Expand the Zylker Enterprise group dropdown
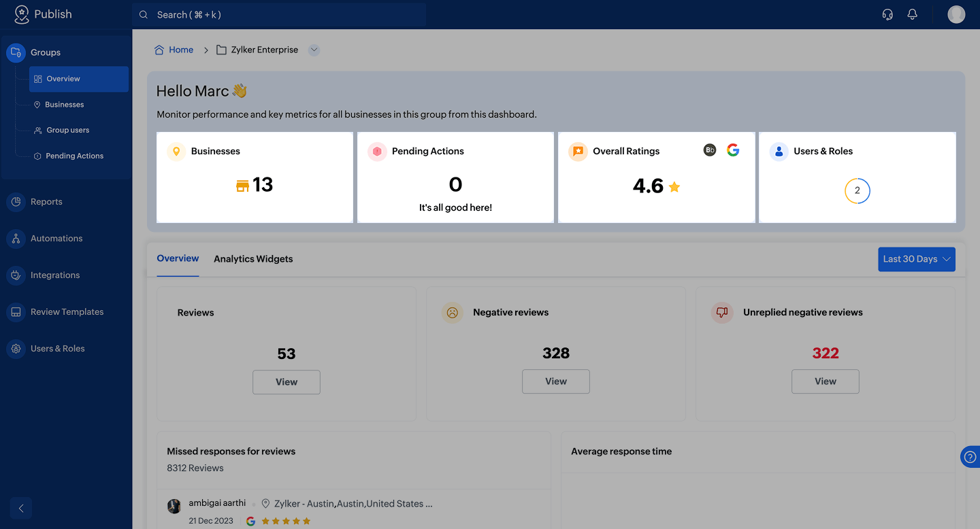The width and height of the screenshot is (980, 529). tap(314, 50)
